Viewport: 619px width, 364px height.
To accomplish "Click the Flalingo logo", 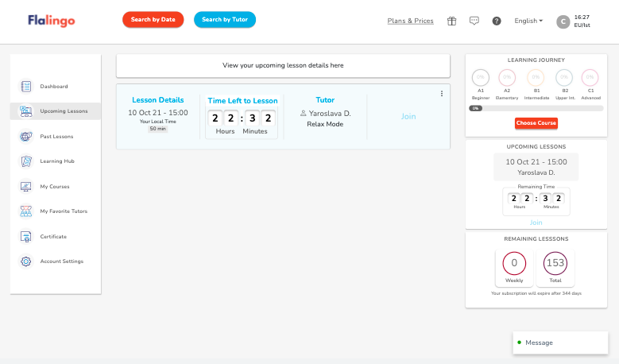I will click(x=52, y=20).
